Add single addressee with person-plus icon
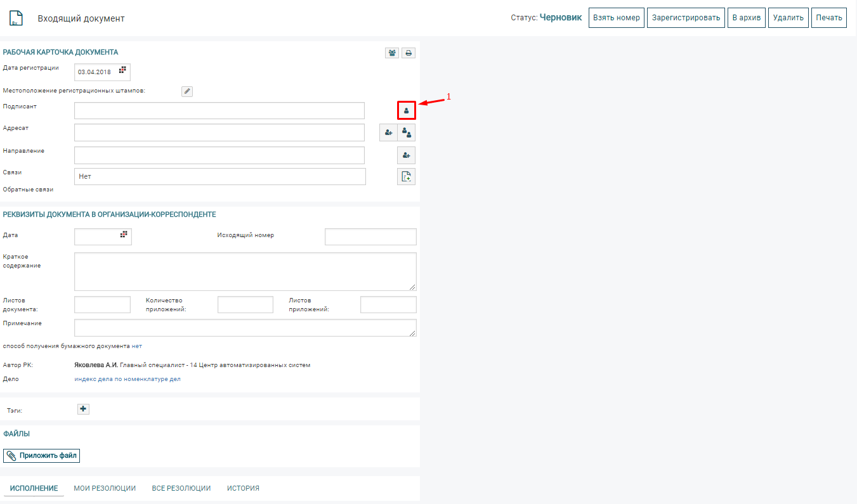Screen dimensions: 857x504 [x=388, y=132]
